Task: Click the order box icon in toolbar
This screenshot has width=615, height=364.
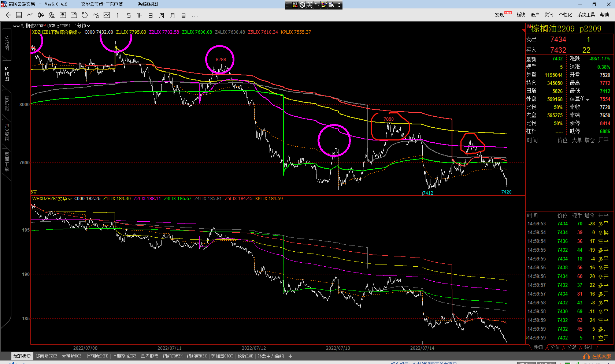Action: 63,15
